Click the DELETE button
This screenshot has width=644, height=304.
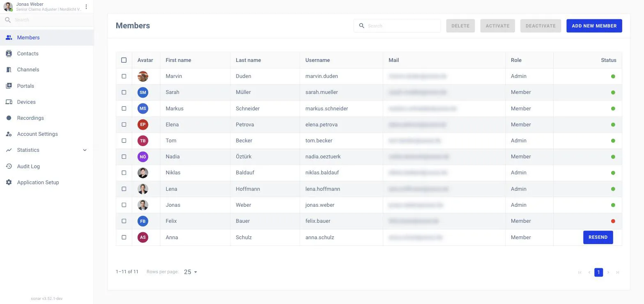pos(460,26)
